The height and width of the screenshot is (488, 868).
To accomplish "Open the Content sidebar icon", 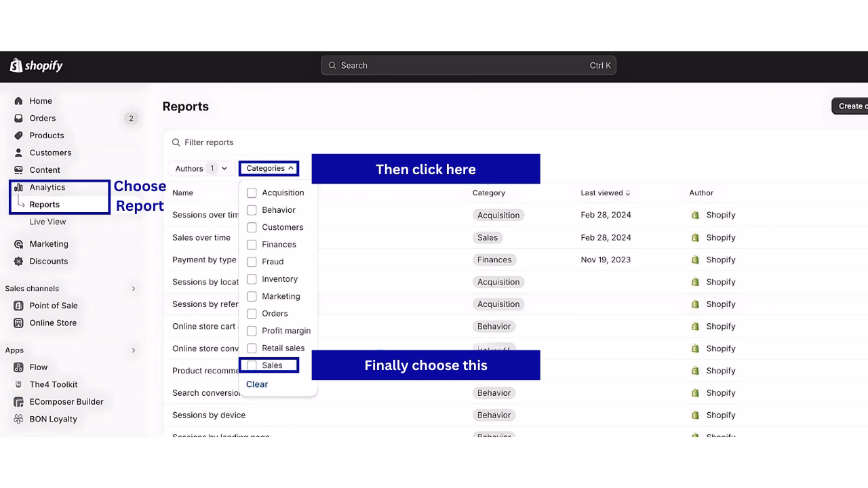I will [x=18, y=170].
